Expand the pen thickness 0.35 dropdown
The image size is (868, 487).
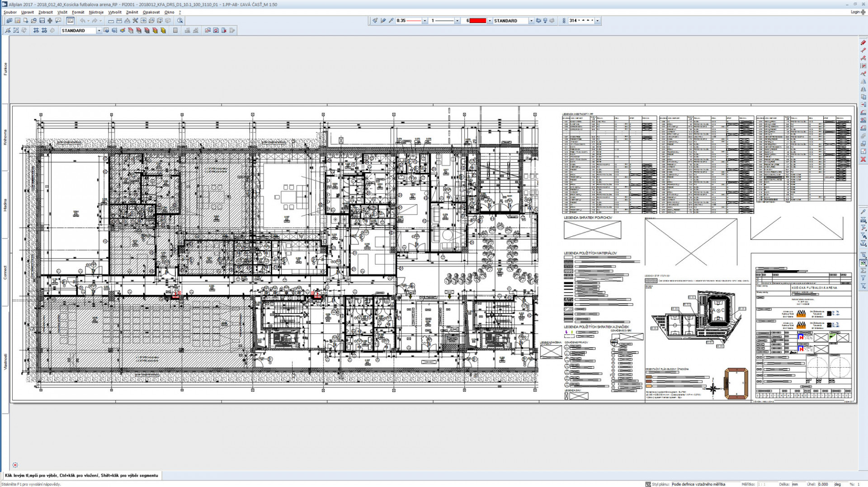tap(425, 21)
